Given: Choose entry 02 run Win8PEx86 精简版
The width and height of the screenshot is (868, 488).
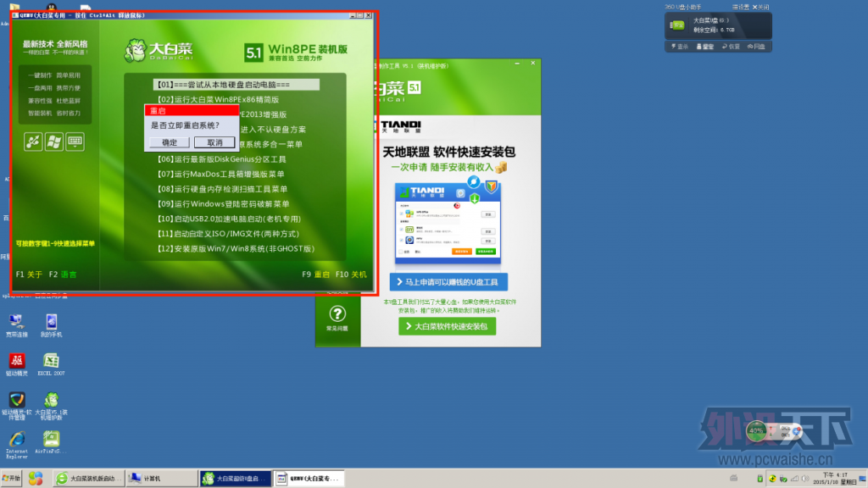Looking at the screenshot, I should pyautogui.click(x=218, y=100).
